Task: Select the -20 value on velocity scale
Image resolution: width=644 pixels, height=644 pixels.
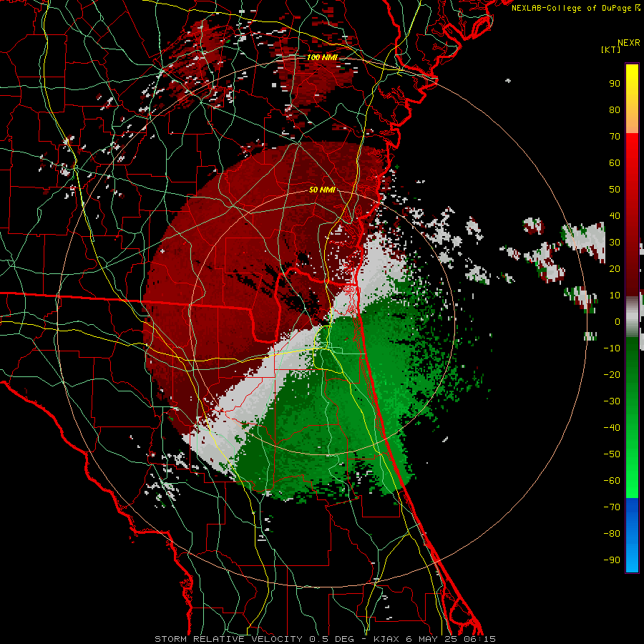Action: pyautogui.click(x=612, y=375)
